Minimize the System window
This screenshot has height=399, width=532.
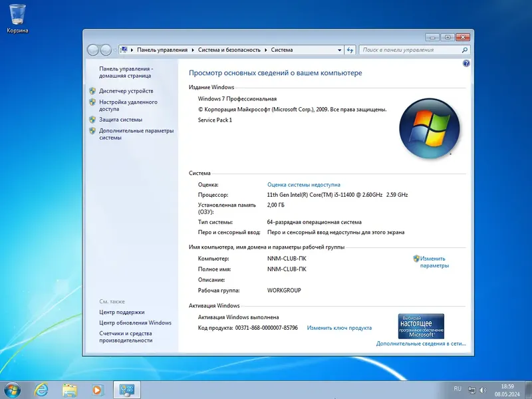pos(432,37)
